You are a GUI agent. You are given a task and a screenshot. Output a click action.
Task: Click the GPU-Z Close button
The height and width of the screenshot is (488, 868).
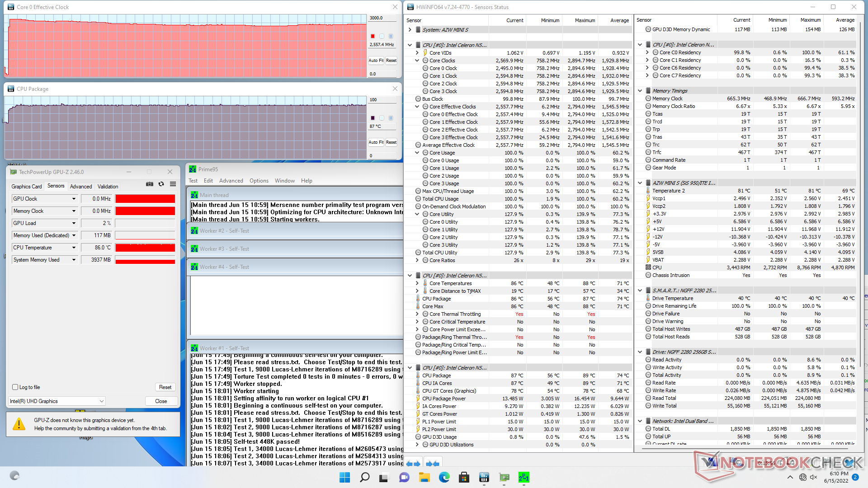pos(161,401)
